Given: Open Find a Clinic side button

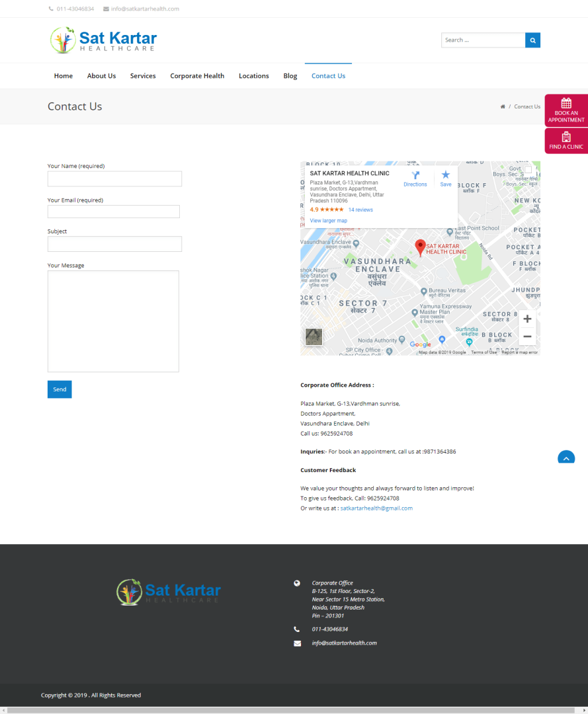Looking at the screenshot, I should [x=566, y=141].
